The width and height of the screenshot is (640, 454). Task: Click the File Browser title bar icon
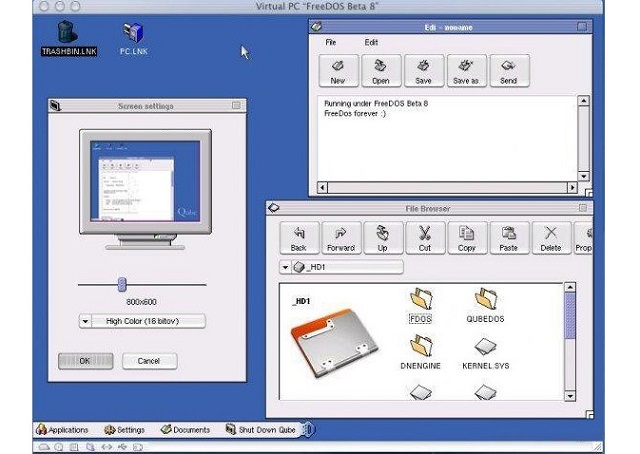(x=273, y=208)
